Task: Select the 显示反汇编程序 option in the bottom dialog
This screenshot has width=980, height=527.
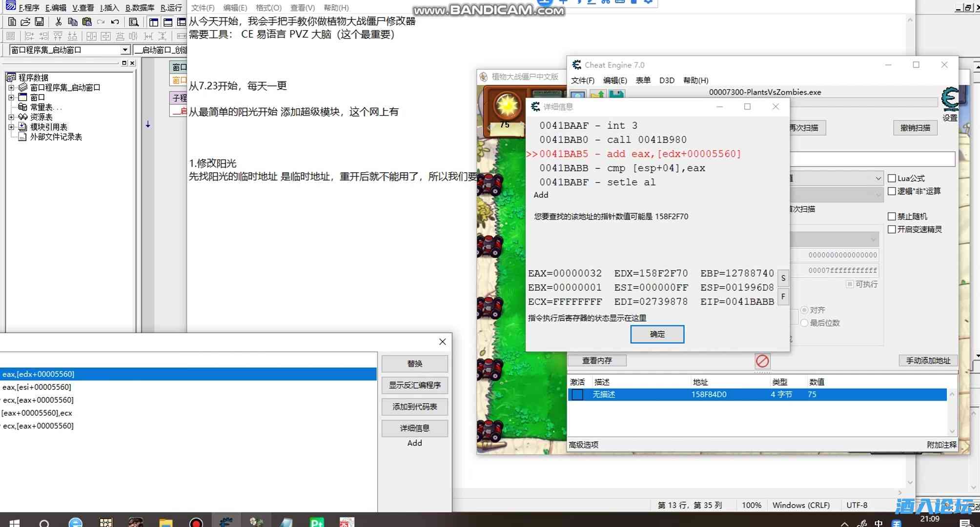Action: pos(414,385)
